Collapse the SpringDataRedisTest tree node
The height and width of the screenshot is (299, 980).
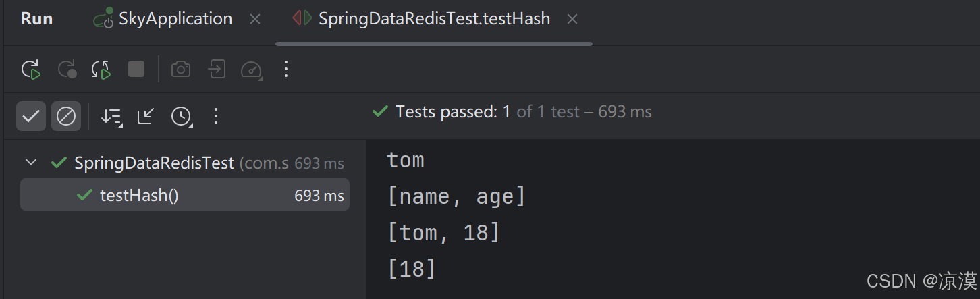point(30,163)
